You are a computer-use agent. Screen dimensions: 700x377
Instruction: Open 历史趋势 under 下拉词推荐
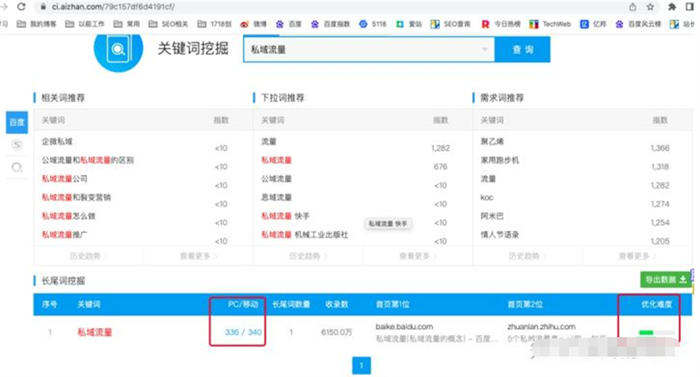307,256
